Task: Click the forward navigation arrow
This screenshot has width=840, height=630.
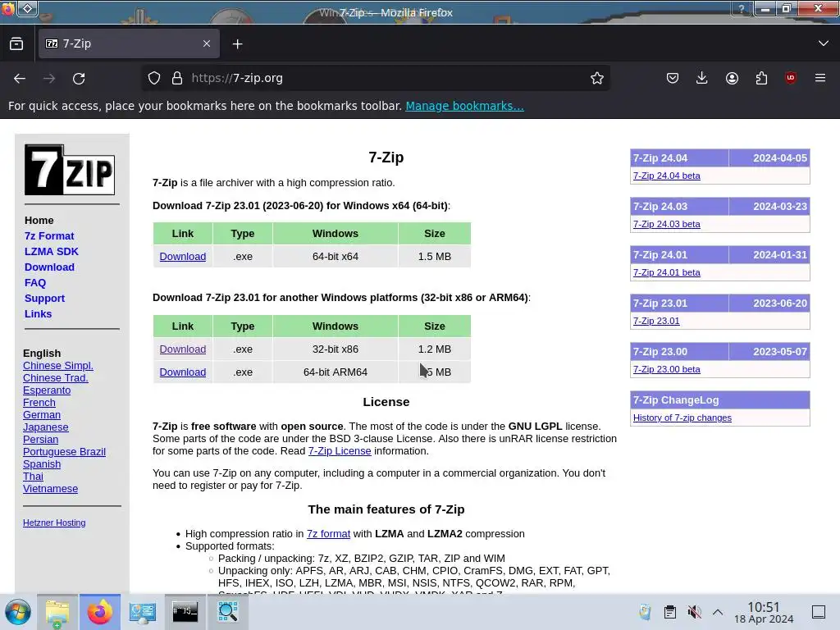Action: tap(49, 78)
